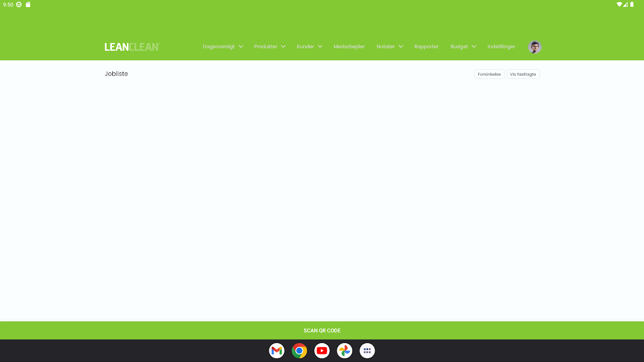Go to the Medarbejder page
This screenshot has height=362, width=644.
click(x=349, y=47)
